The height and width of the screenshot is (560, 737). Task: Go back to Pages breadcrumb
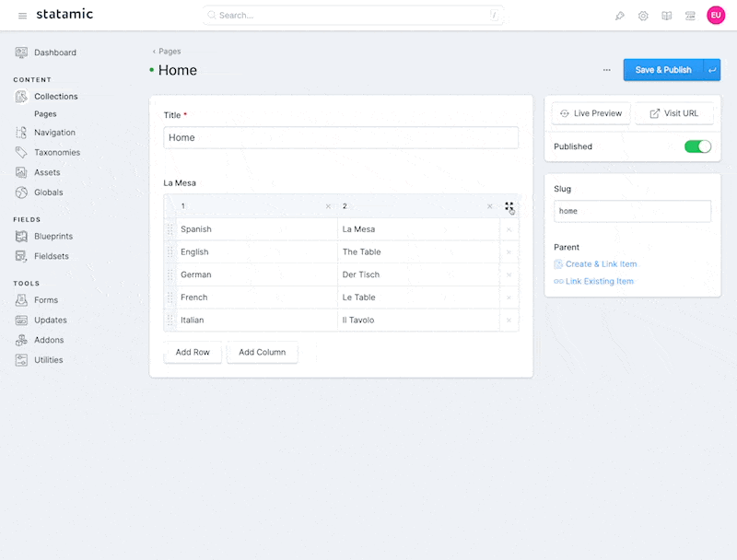point(167,52)
